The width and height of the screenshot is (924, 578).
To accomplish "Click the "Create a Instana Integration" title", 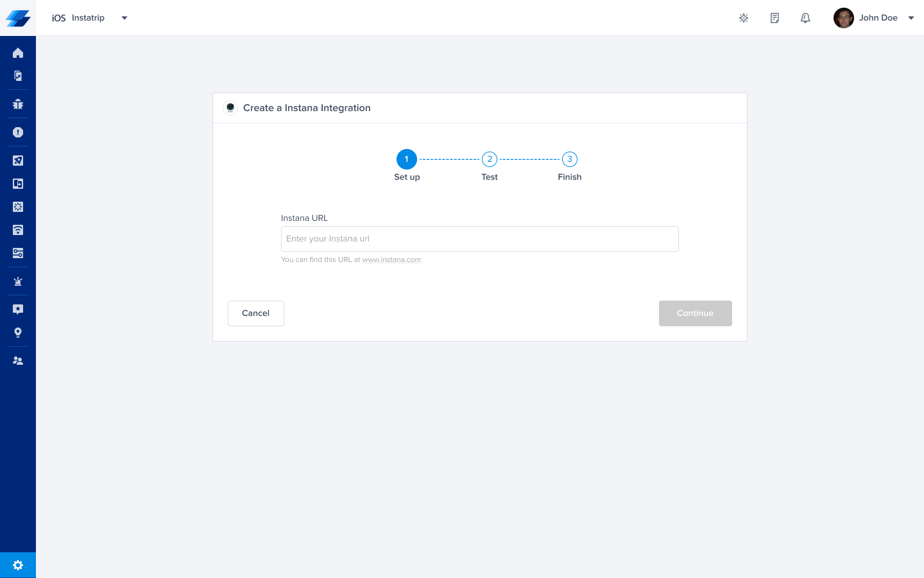I will [x=307, y=108].
